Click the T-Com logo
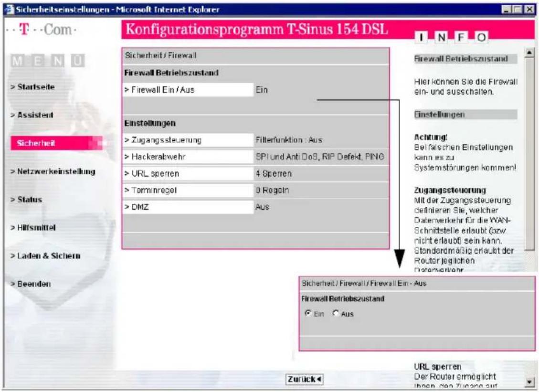Screen dimensions: 539x392 [x=41, y=30]
